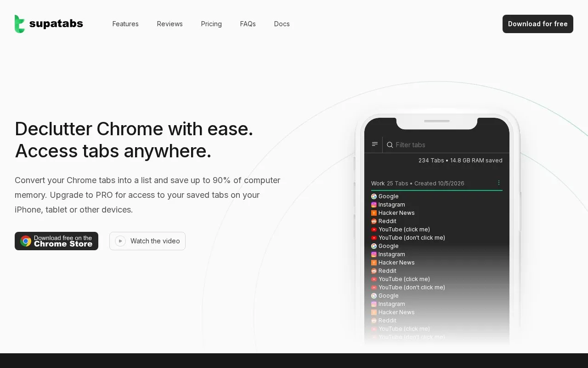Go to the Reviews section link

point(170,24)
